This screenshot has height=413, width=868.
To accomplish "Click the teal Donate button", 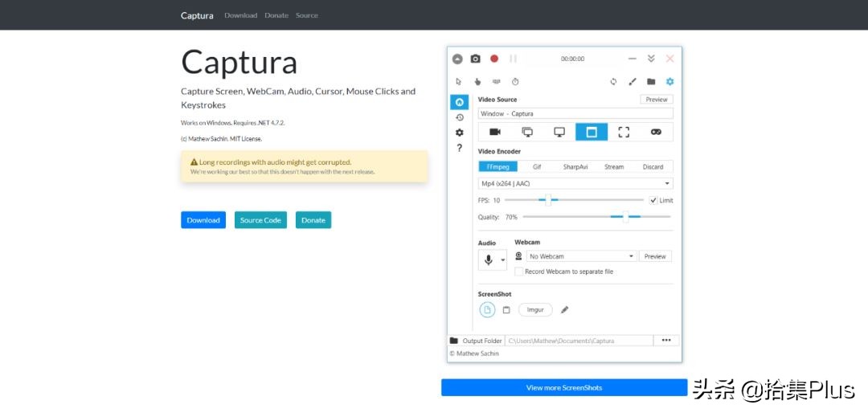I will pos(313,220).
